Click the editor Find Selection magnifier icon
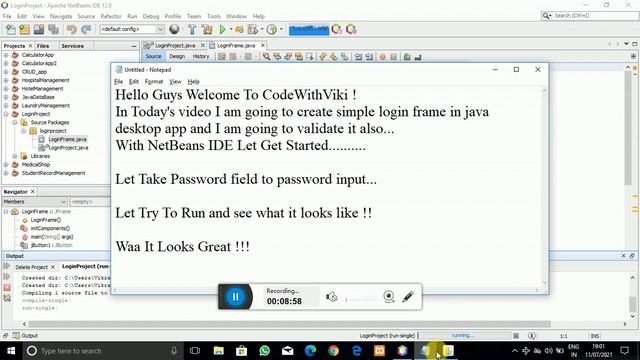The height and width of the screenshot is (360, 640). point(266,57)
